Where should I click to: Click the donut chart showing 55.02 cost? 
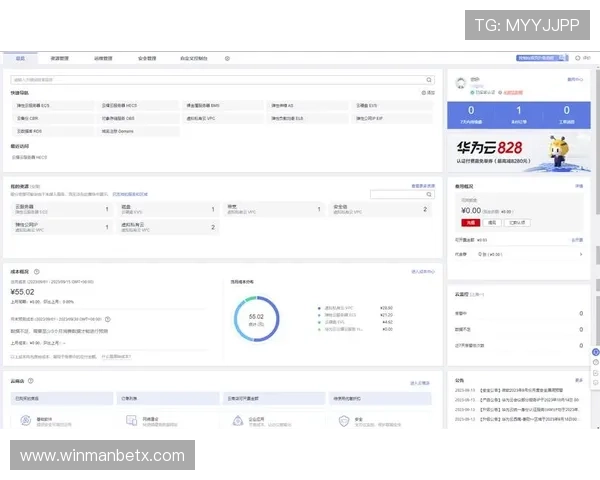pyautogui.click(x=255, y=319)
